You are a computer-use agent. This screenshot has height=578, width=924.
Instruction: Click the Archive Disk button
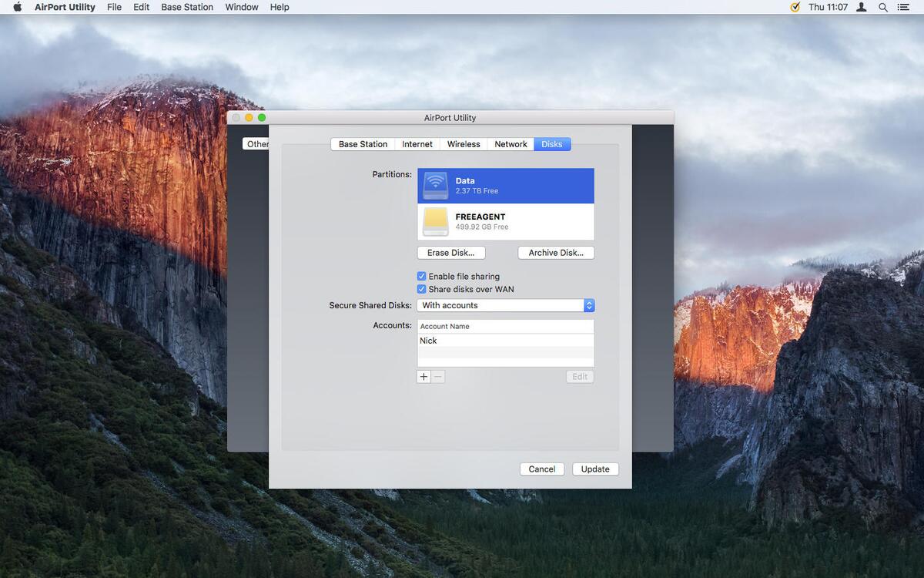pyautogui.click(x=555, y=253)
